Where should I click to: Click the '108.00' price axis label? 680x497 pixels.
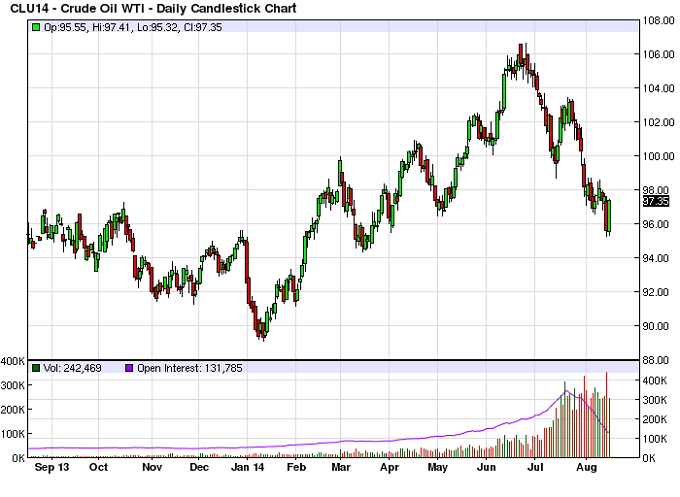pos(658,20)
